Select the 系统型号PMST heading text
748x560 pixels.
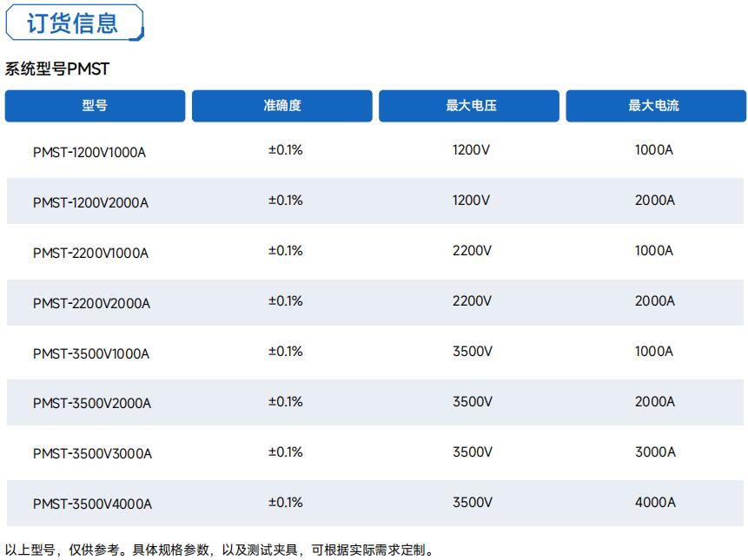pos(57,69)
